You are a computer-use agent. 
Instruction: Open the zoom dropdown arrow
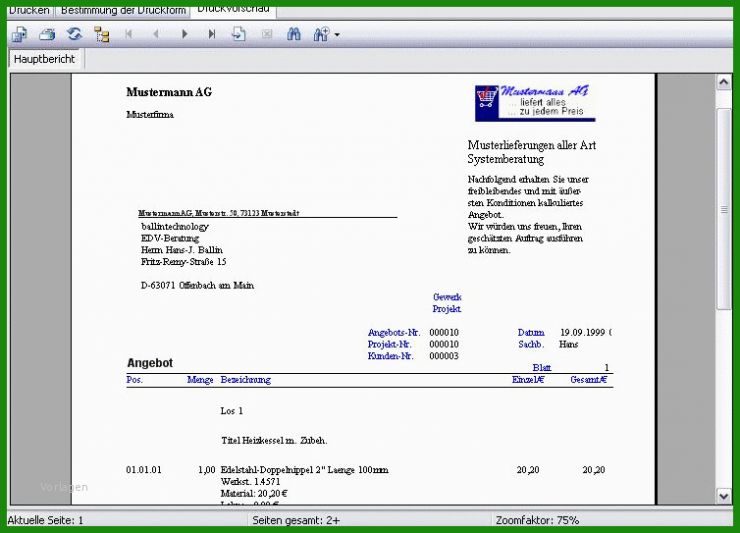[x=337, y=34]
